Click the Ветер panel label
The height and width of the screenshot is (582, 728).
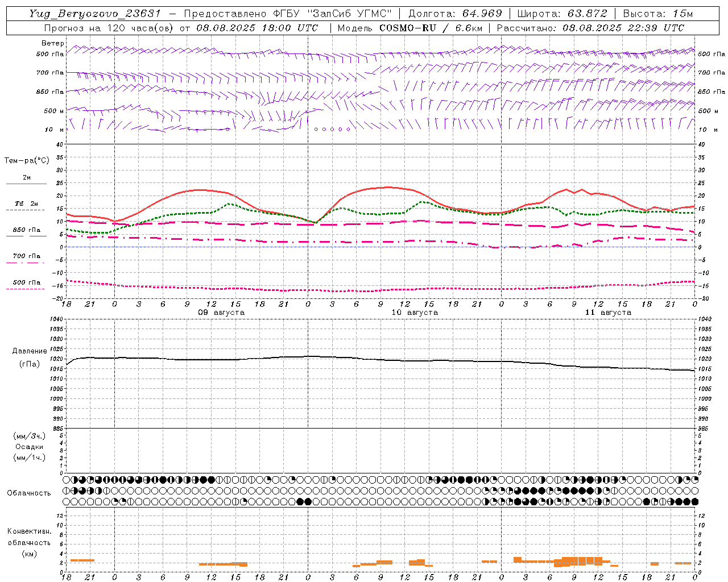click(x=53, y=43)
